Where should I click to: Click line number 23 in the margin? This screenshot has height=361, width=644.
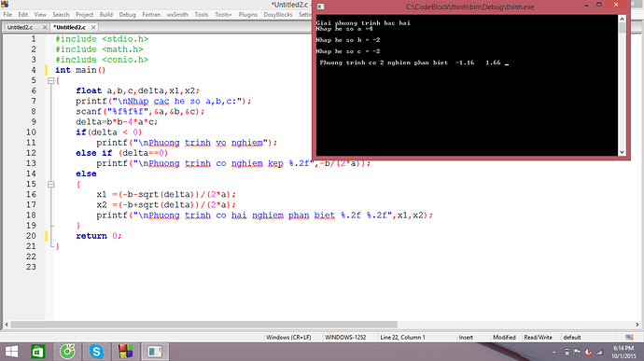tap(31, 267)
